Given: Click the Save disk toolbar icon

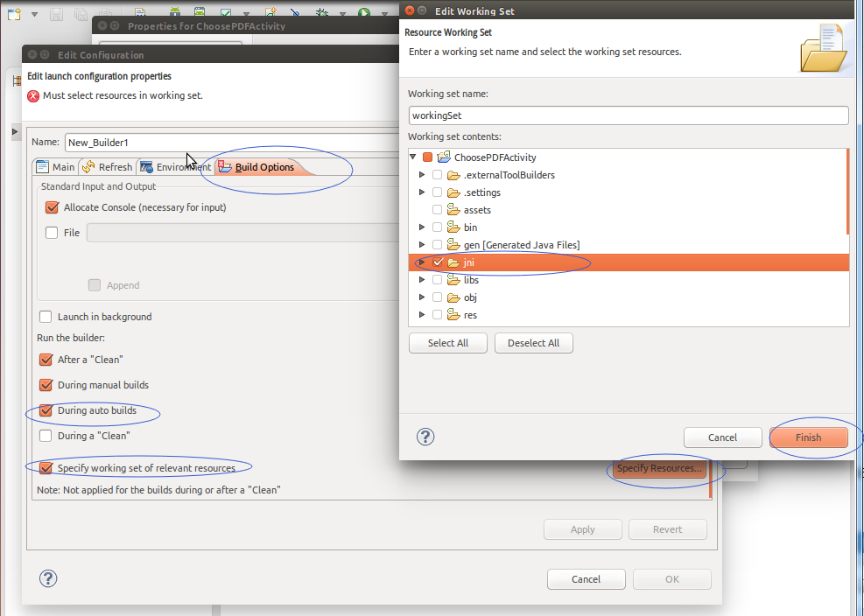Looking at the screenshot, I should coord(56,14).
